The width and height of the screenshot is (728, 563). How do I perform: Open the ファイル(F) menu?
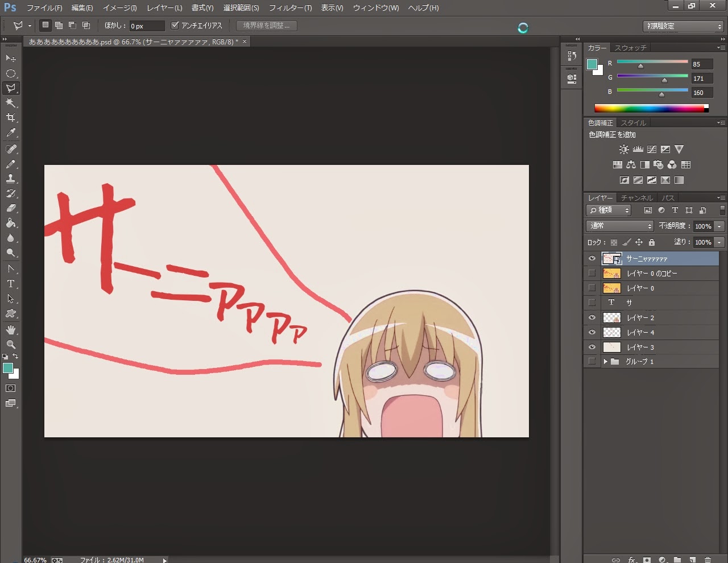click(x=44, y=8)
